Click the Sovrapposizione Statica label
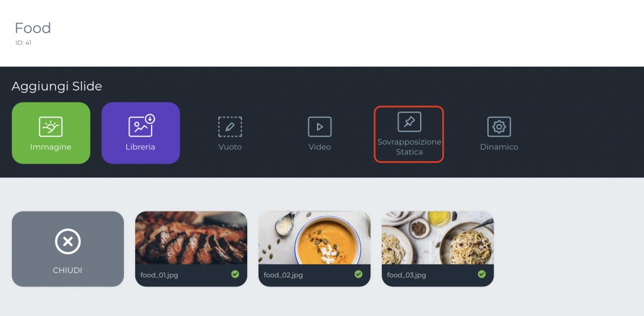 coord(409,147)
